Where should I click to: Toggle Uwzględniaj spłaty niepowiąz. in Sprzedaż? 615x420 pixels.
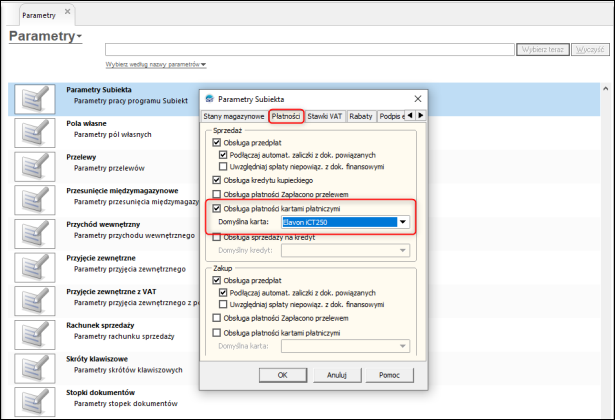223,167
